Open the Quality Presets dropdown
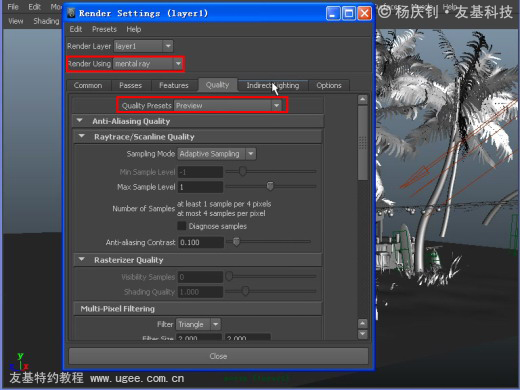520x390 pixels. [228, 106]
